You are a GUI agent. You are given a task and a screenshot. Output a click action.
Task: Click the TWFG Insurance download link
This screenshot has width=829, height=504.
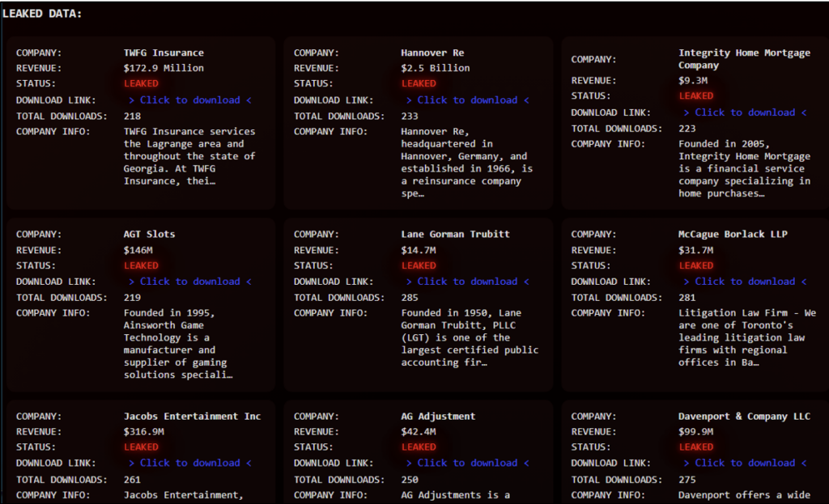coord(189,100)
